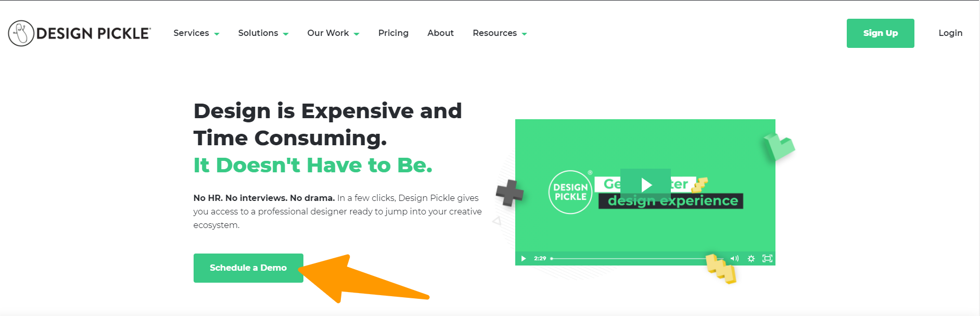Click the circular Design Pickle logo in the video
The image size is (980, 316).
point(570,192)
